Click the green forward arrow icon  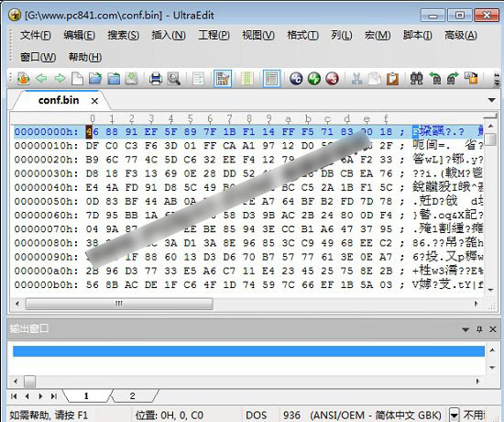click(60, 78)
